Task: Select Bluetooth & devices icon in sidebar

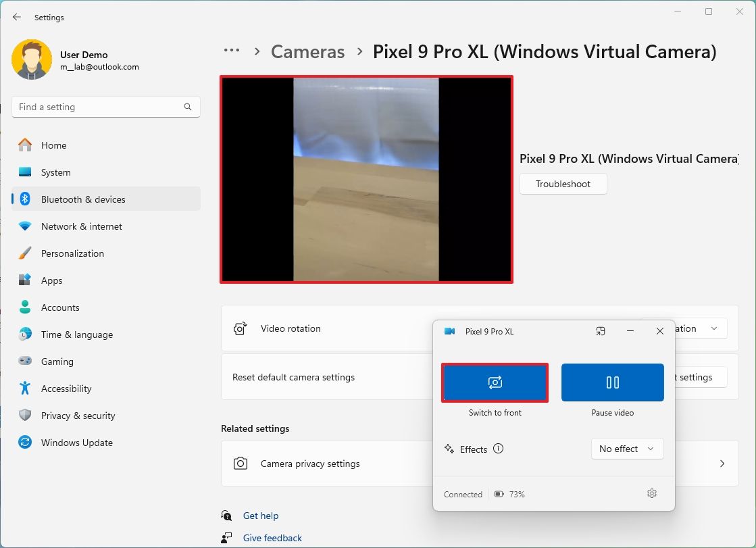Action: click(x=25, y=199)
